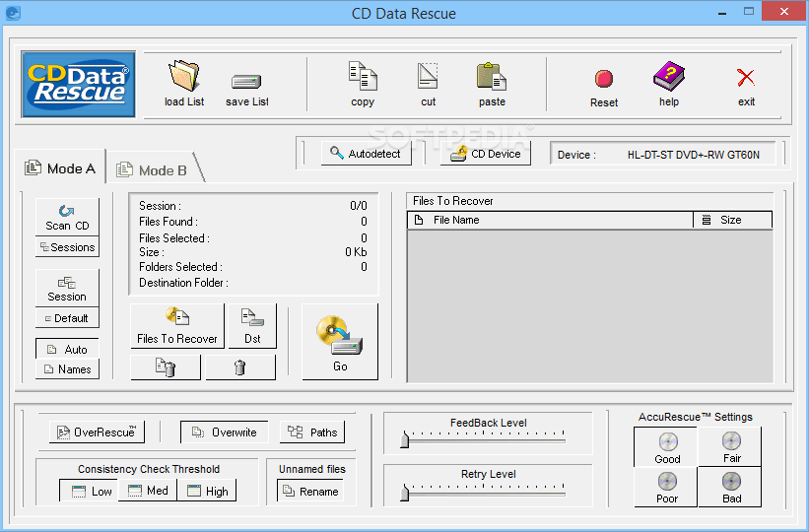Click the Autodetect magnifier button
The image size is (809, 532).
pos(367,154)
